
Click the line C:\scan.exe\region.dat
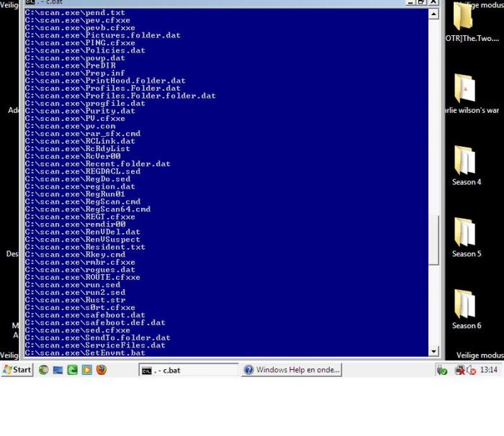80,186
